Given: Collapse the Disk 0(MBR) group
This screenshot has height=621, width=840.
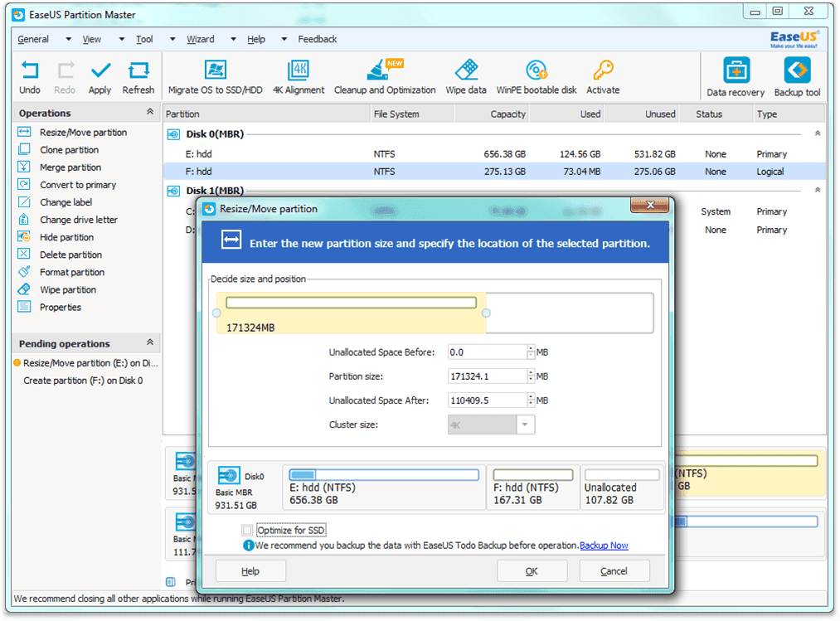Looking at the screenshot, I should point(818,133).
